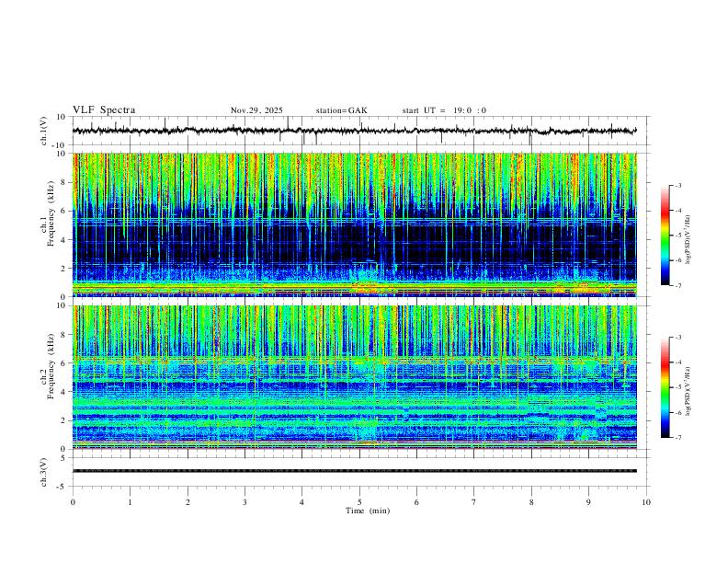This screenshot has height=563, width=728.
Task: Click time axis tick label "1"
Action: pos(130,502)
